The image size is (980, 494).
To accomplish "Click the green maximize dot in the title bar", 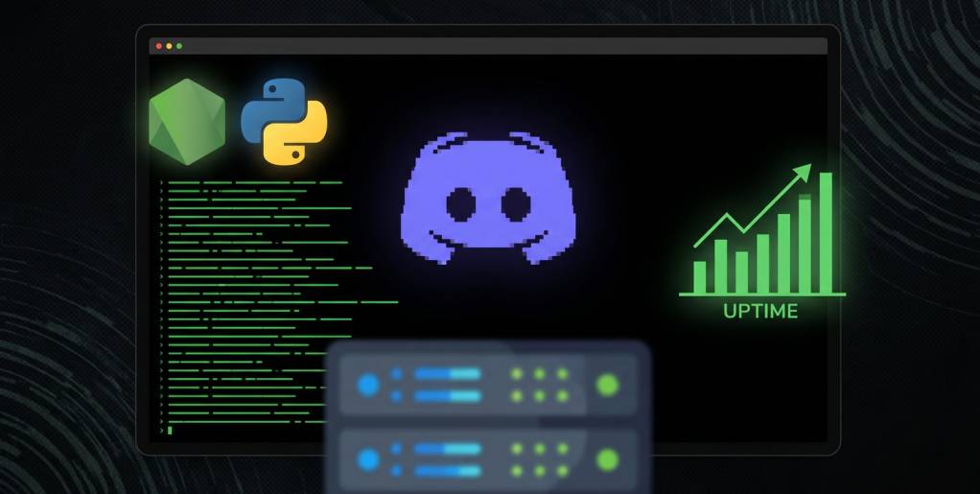I will 179,46.
